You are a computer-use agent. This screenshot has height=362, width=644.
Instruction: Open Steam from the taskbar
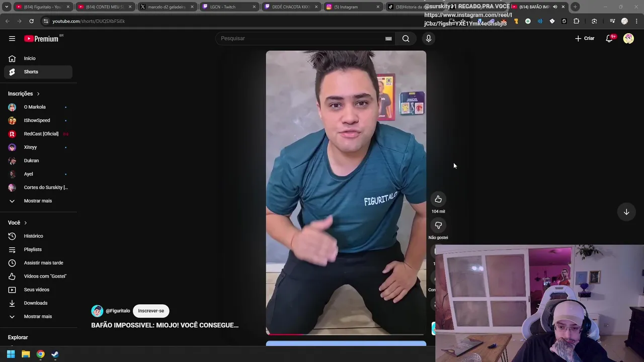55,354
